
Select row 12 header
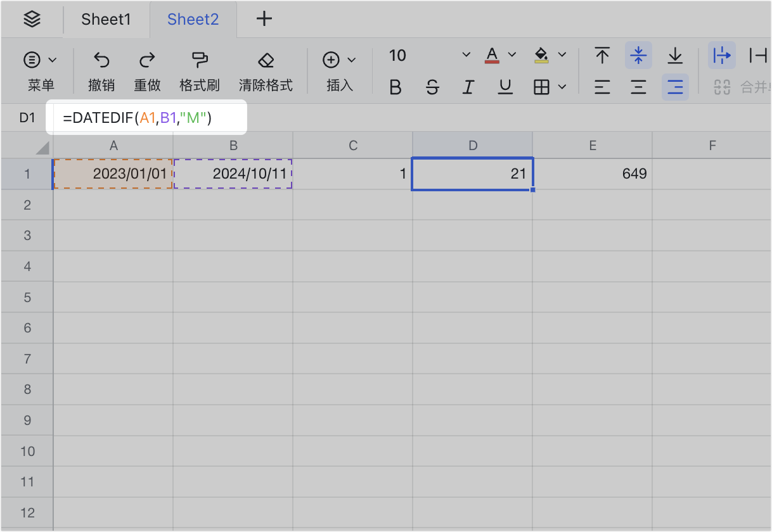point(27,513)
